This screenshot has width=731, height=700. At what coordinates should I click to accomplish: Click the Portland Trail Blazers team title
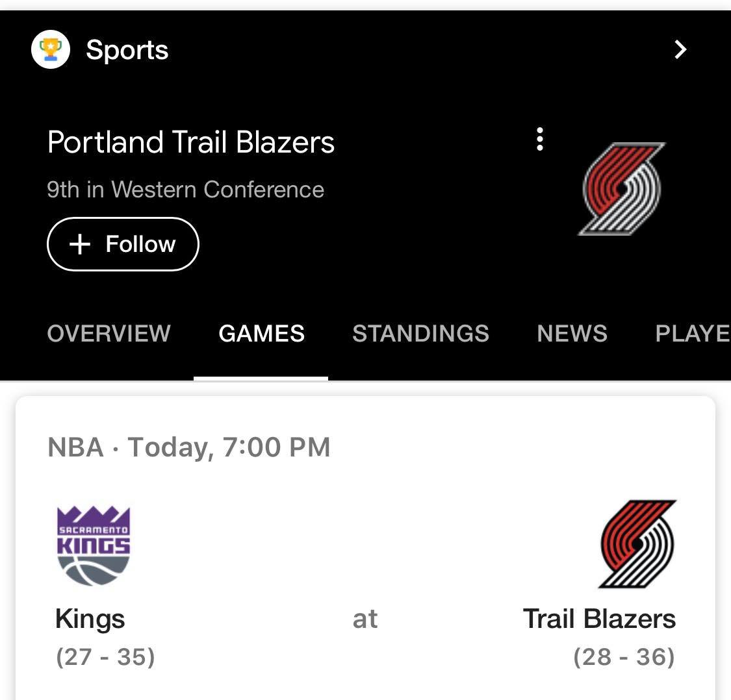pyautogui.click(x=190, y=142)
